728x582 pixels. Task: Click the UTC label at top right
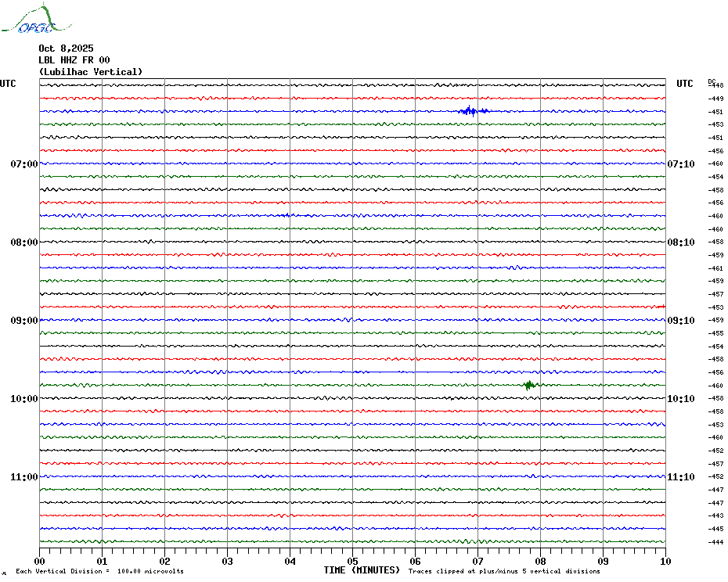685,84
